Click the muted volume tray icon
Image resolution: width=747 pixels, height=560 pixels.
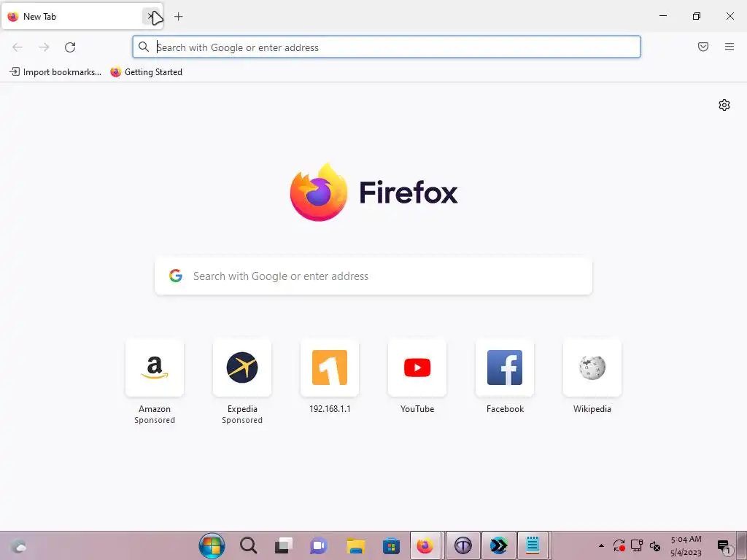pos(654,545)
